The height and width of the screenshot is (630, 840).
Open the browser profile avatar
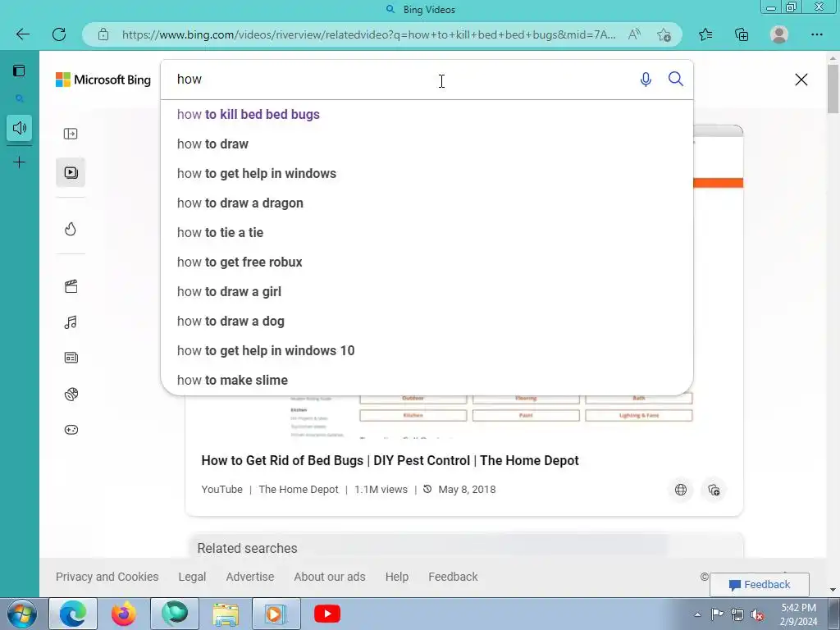pyautogui.click(x=779, y=34)
